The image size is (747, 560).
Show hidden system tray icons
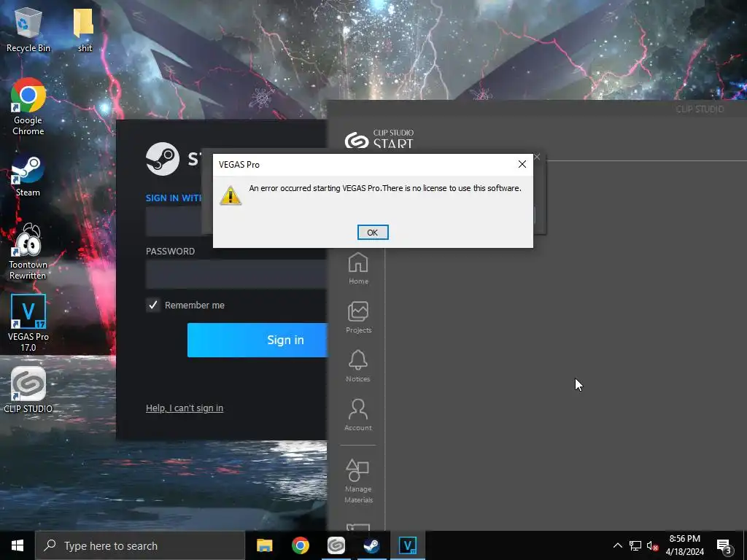(x=617, y=545)
